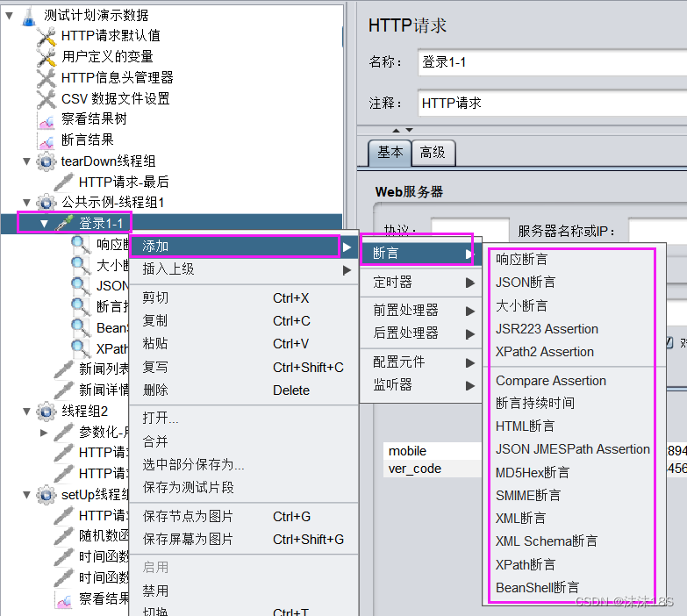Click the dropper icon beside 随机数 sampler
Viewport: 687px width, 616px height.
point(63,536)
